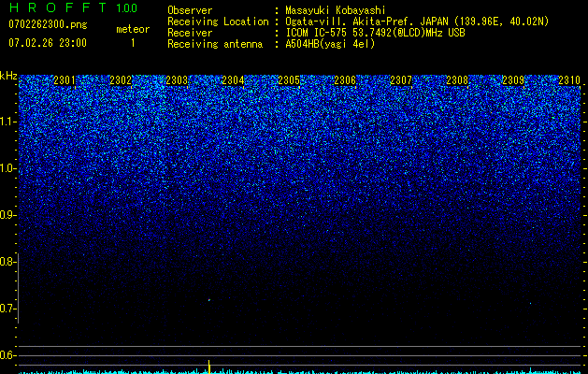This screenshot has height=374, width=588.
Task: Click the meteor label
Action: tap(133, 29)
